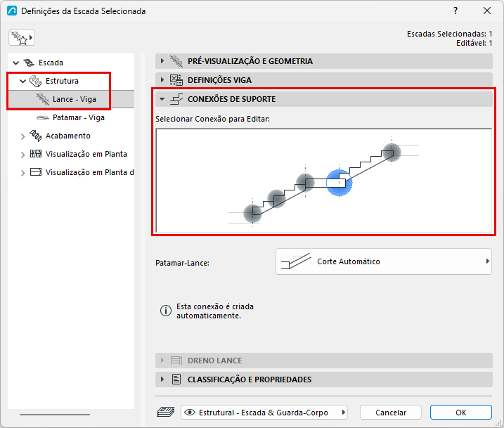The width and height of the screenshot is (504, 428).
Task: Click the Cancelar button
Action: click(x=391, y=413)
